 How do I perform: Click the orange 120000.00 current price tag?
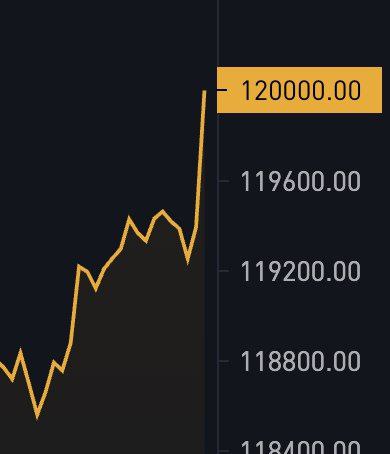299,90
